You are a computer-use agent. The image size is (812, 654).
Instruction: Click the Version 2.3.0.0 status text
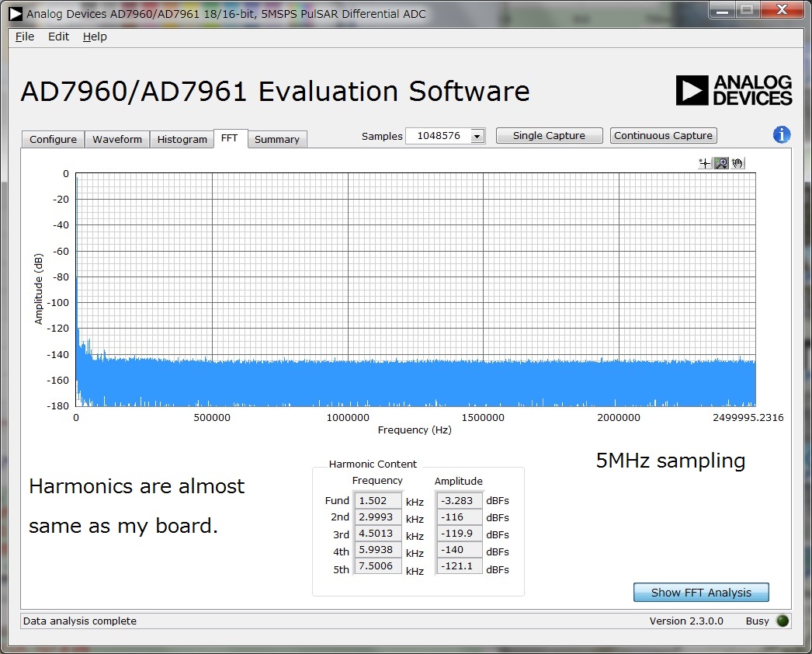click(686, 621)
